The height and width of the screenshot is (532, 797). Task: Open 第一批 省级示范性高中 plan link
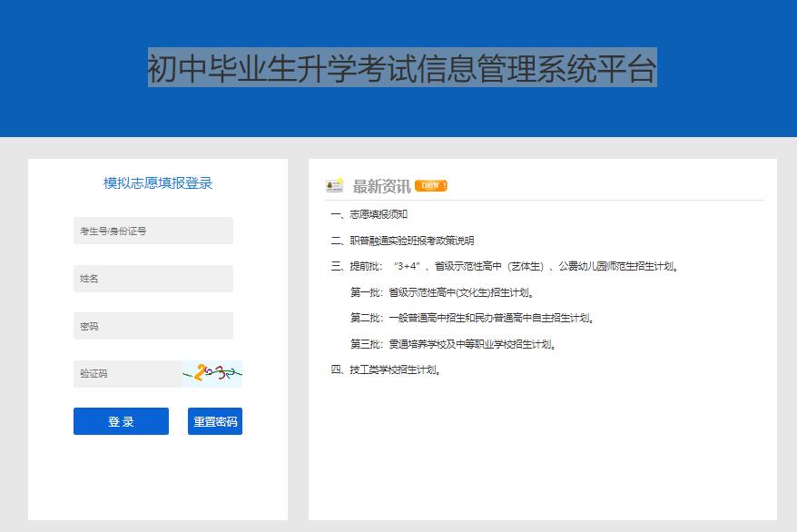click(442, 292)
